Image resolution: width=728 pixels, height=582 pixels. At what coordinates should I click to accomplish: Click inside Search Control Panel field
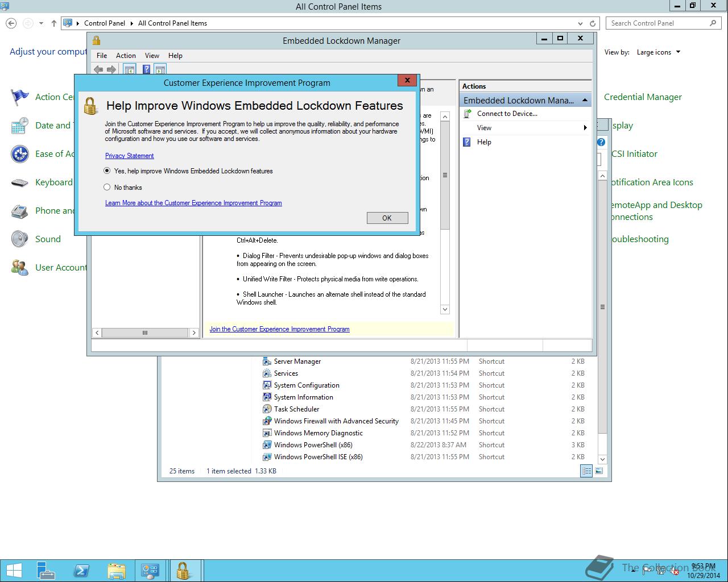coord(657,23)
